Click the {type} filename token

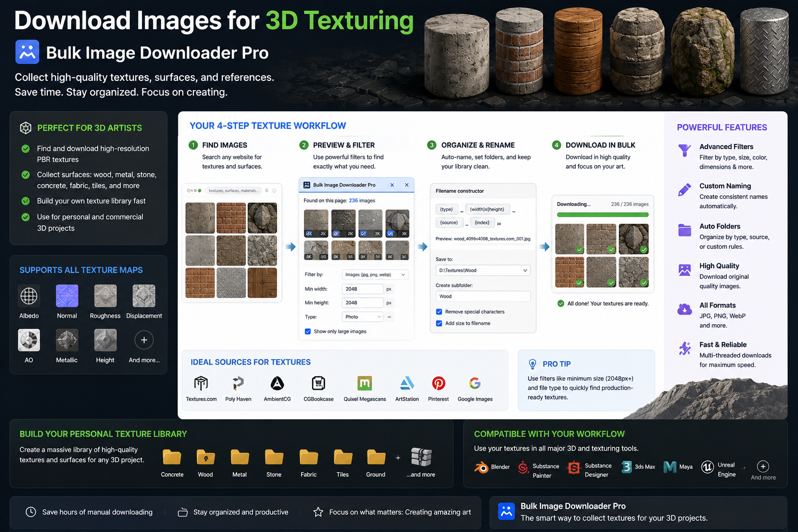447,209
